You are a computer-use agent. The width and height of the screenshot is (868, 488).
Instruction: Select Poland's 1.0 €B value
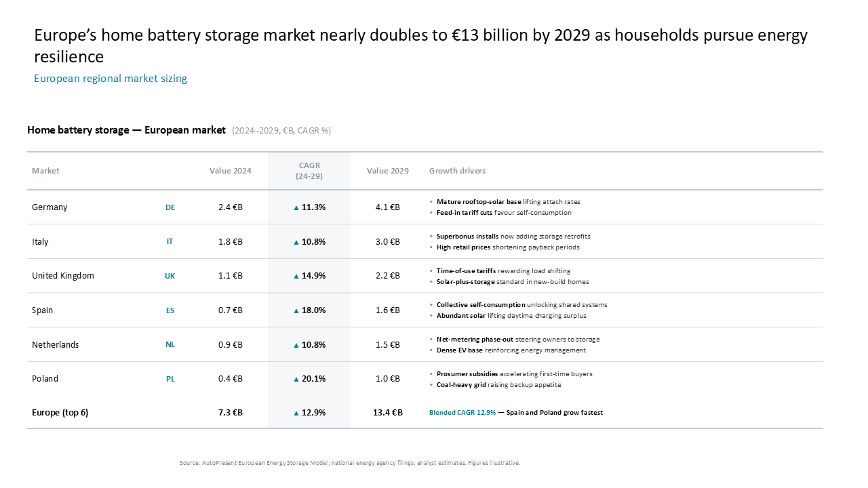pos(388,379)
